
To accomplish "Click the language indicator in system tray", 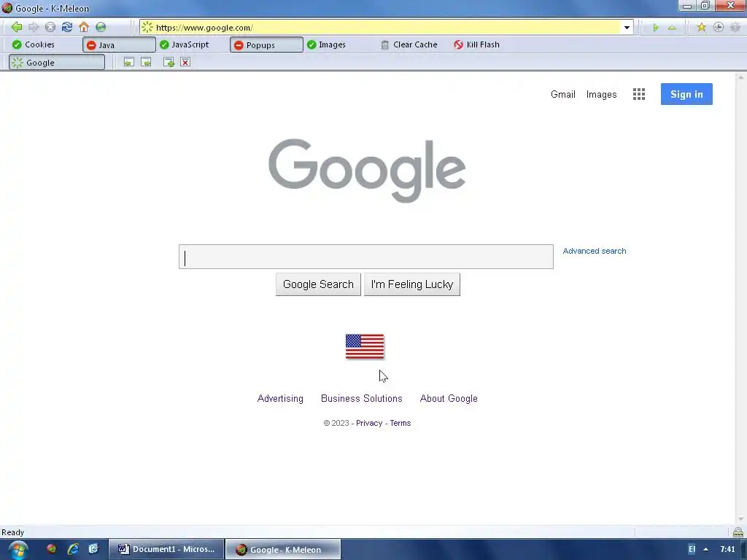I will pos(692,549).
